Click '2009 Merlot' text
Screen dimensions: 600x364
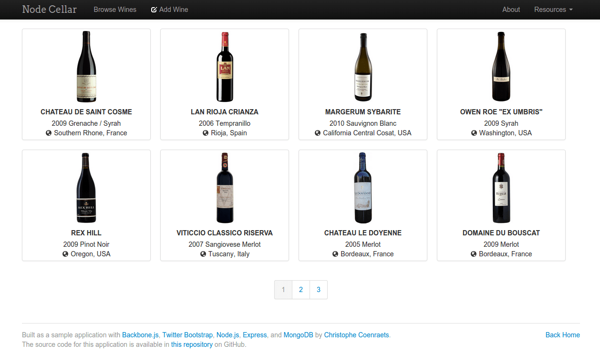501,244
